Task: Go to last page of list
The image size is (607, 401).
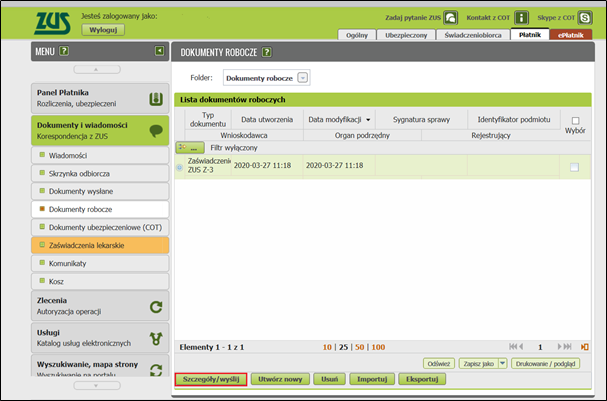Action: pos(567,346)
